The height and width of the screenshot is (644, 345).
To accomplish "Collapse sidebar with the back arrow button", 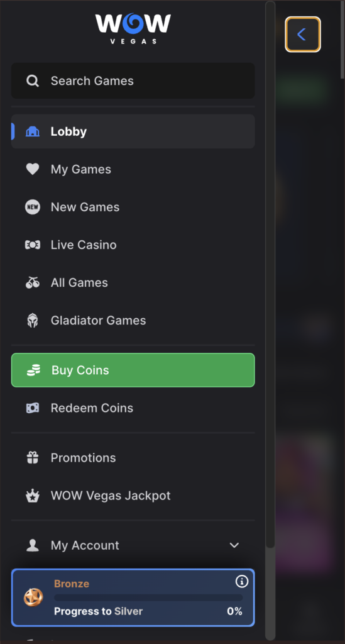I will click(303, 35).
